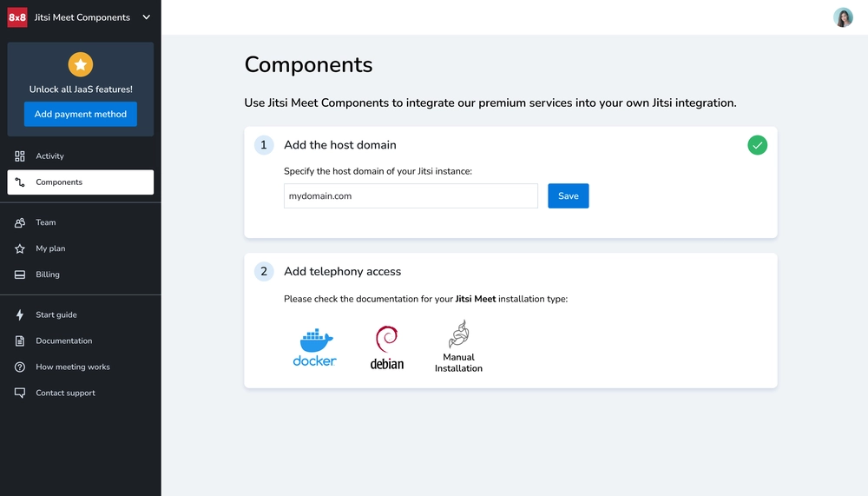Click the How meeting works question icon
Viewport: 868px width, 496px height.
(x=20, y=367)
